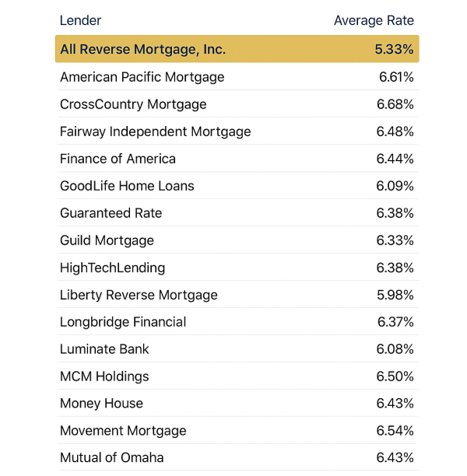
Task: Open Liberty Reverse Mortgage entry
Action: 139,295
